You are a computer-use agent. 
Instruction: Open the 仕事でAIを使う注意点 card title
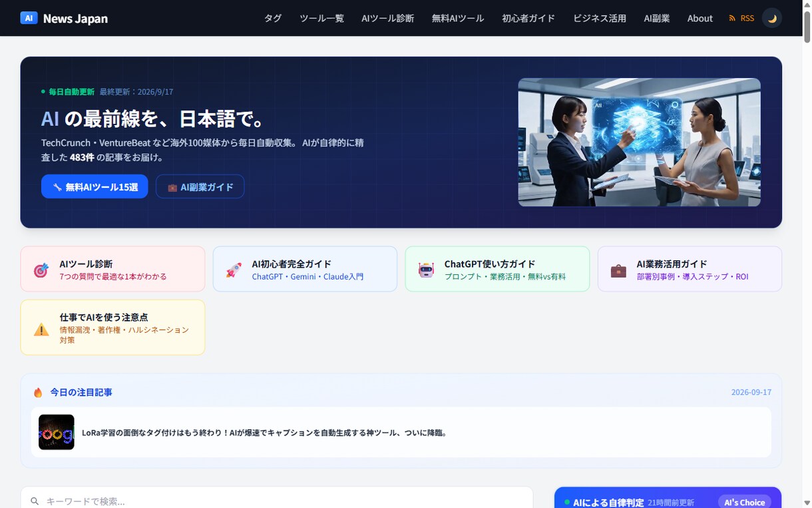(104, 317)
